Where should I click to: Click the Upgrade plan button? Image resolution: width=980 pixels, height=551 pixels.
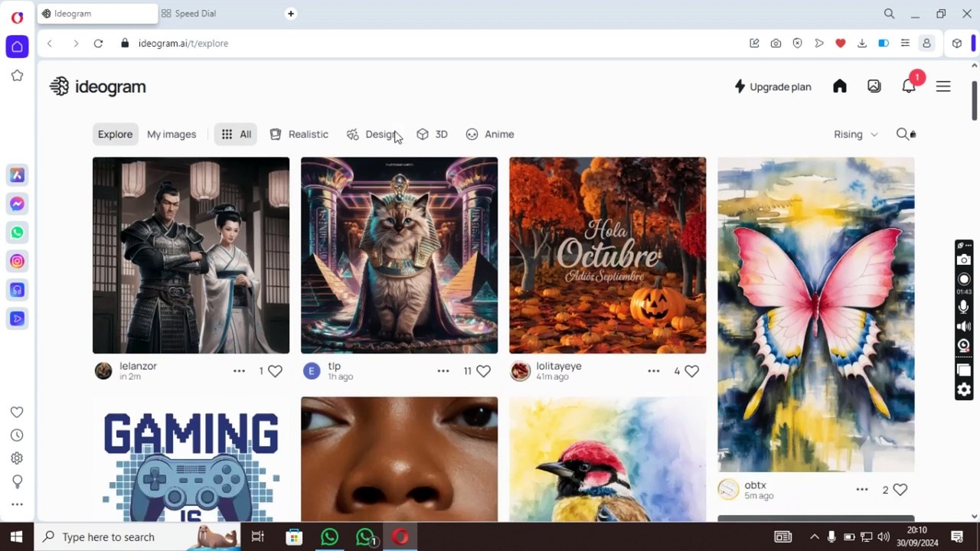pos(773,86)
